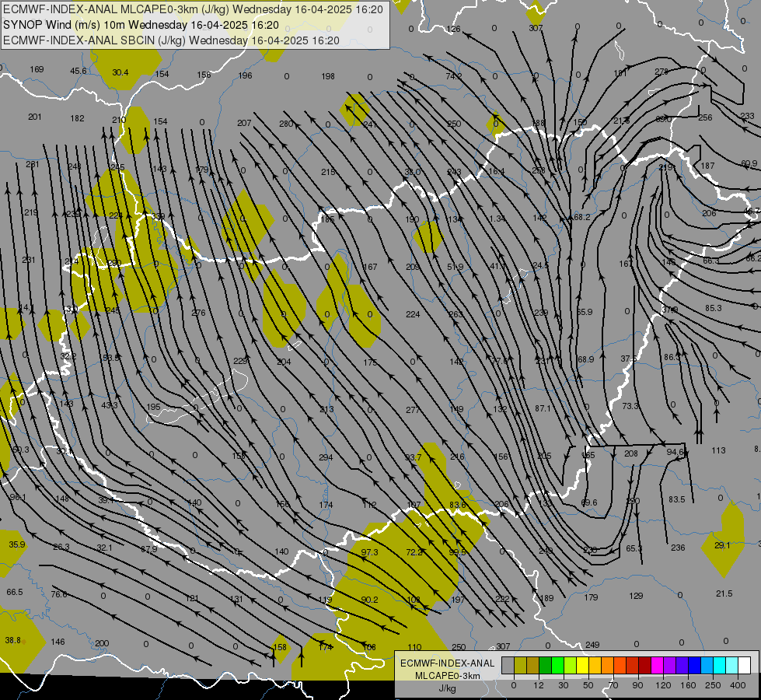761x700 pixels.
Task: Click the '73.3' value on the map
Action: tap(630, 406)
